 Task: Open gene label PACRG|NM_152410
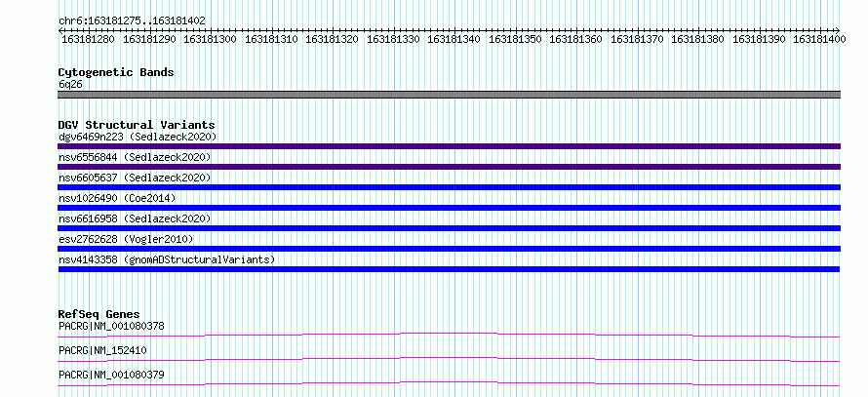tap(102, 350)
